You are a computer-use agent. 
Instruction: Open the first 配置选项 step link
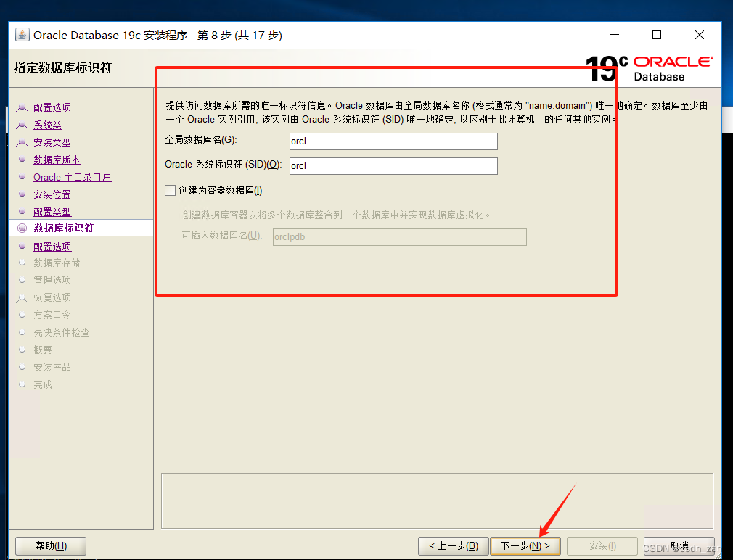pos(52,107)
